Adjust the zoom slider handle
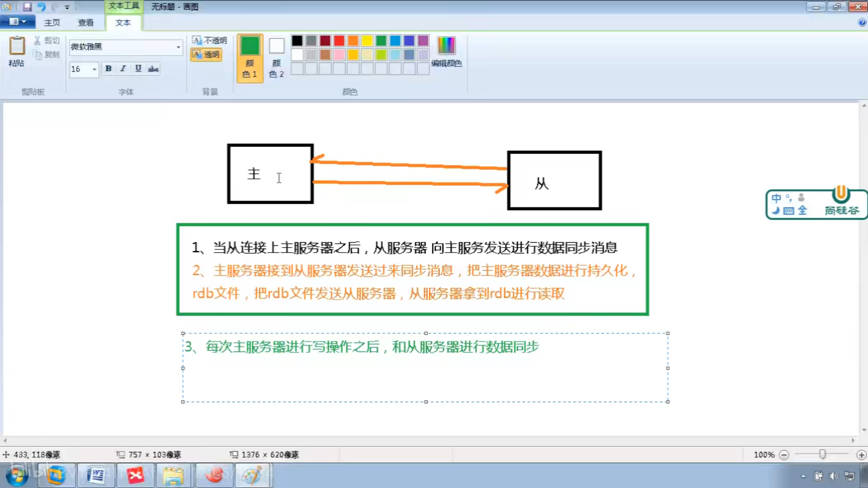The height and width of the screenshot is (488, 868). (x=822, y=455)
